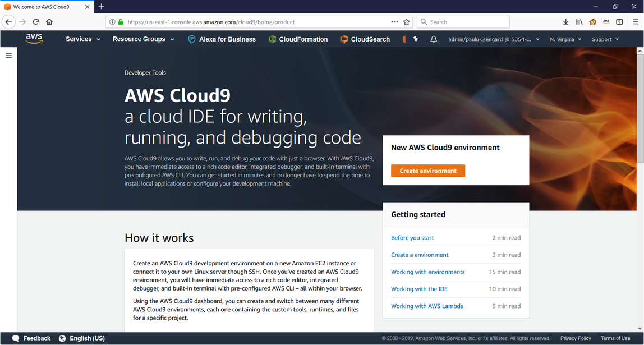Open the Firefox hamburger menu

pyautogui.click(x=636, y=22)
